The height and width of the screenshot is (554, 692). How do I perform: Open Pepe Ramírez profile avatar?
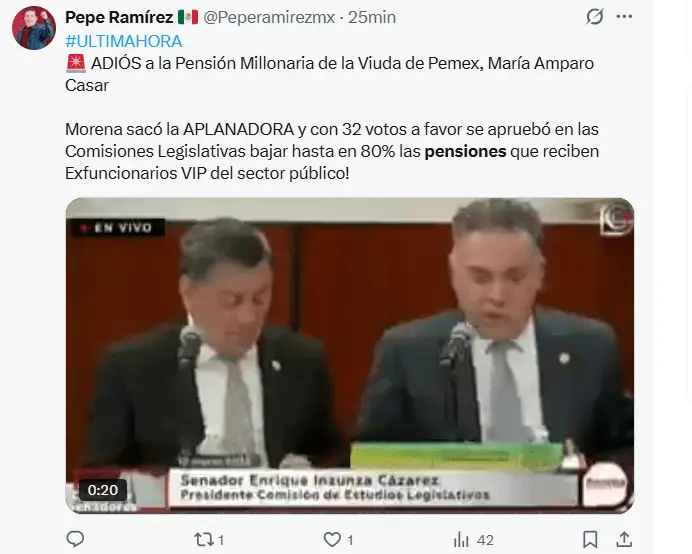point(34,27)
